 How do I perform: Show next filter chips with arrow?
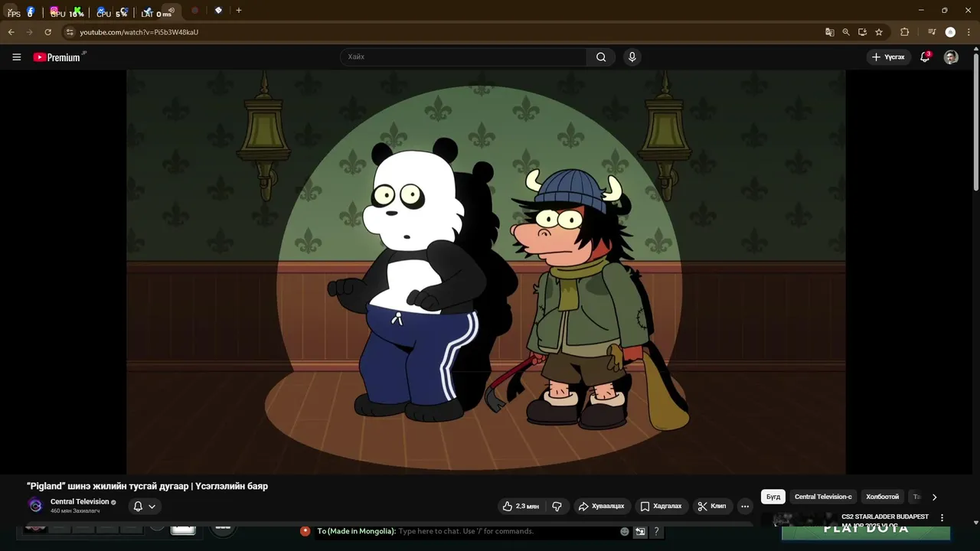pyautogui.click(x=934, y=497)
